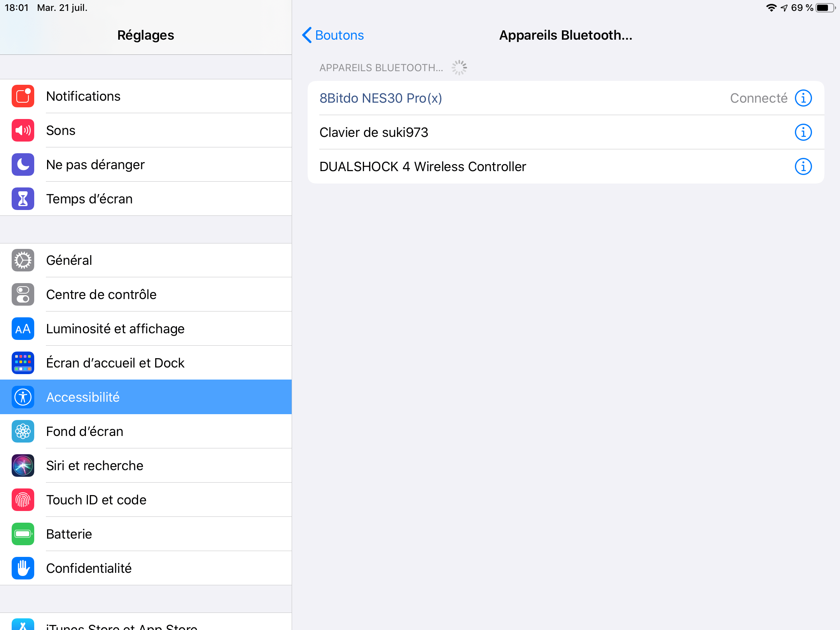Tap the 69 % battery percentage
This screenshot has width=840, height=630.
(x=802, y=8)
